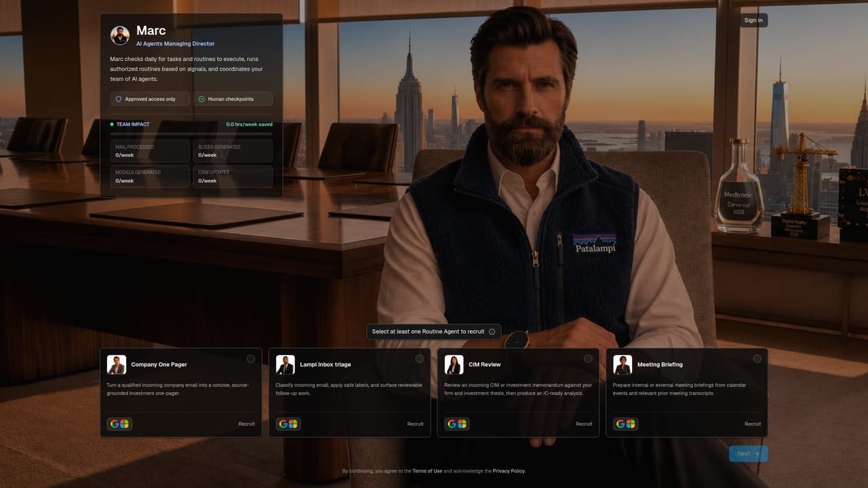868x488 pixels.
Task: Open the Privacy Policy link
Action: 509,471
